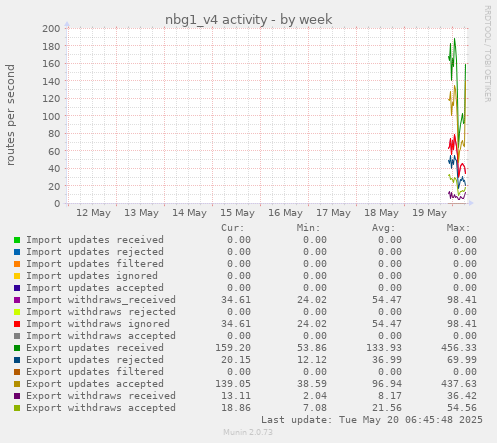Click the 'Export updates received' legend label
497x443 pixels.
(95, 348)
